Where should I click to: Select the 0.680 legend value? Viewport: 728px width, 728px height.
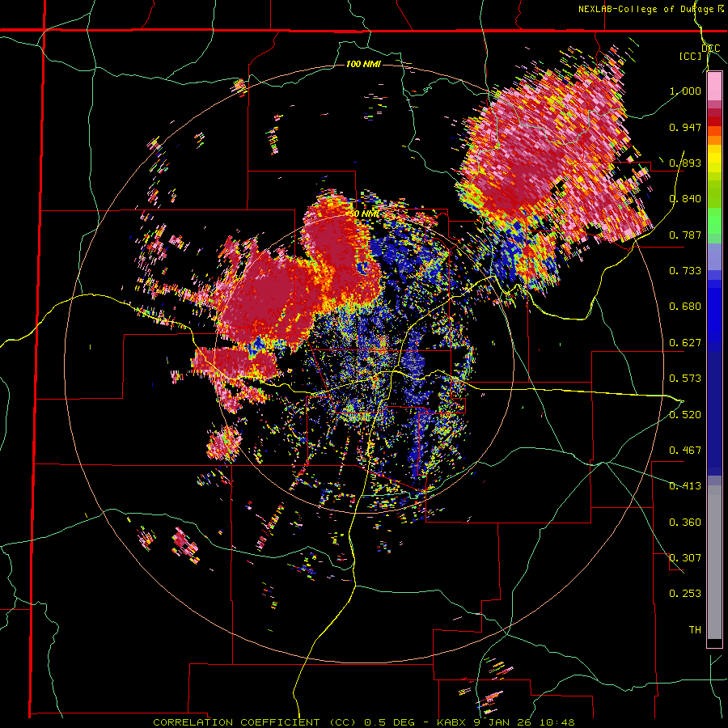(685, 307)
